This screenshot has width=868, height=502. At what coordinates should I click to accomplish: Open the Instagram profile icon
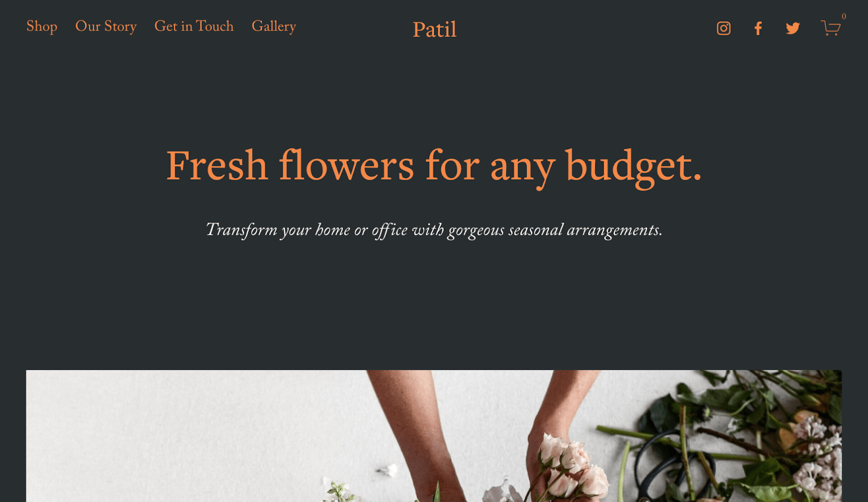tap(723, 28)
